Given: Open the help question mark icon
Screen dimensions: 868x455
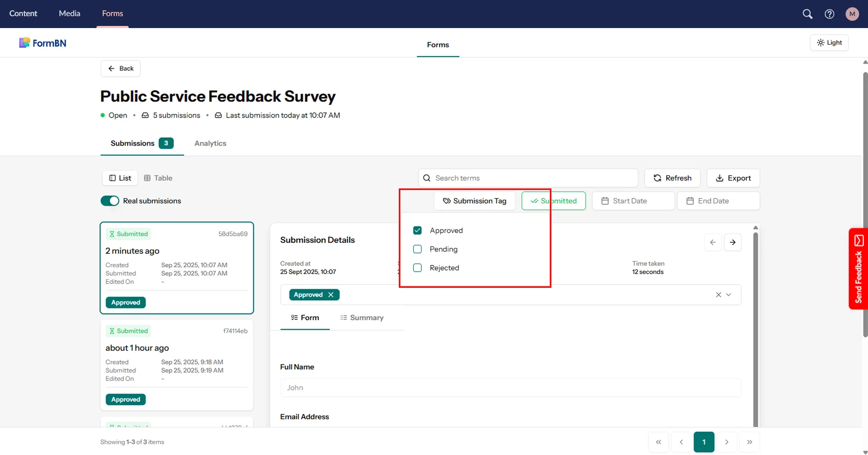Looking at the screenshot, I should tap(829, 14).
